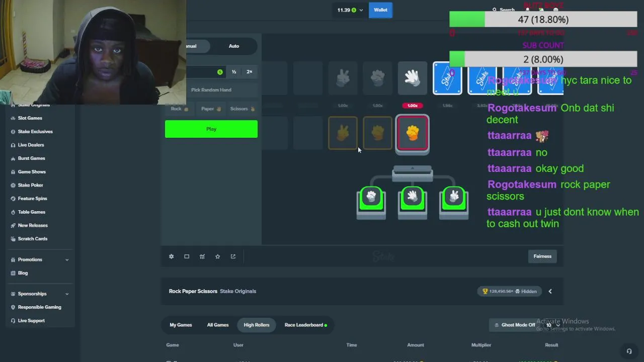This screenshot has height=362, width=644.
Task: Toggle Ghost Mode Off button
Action: pos(515,325)
